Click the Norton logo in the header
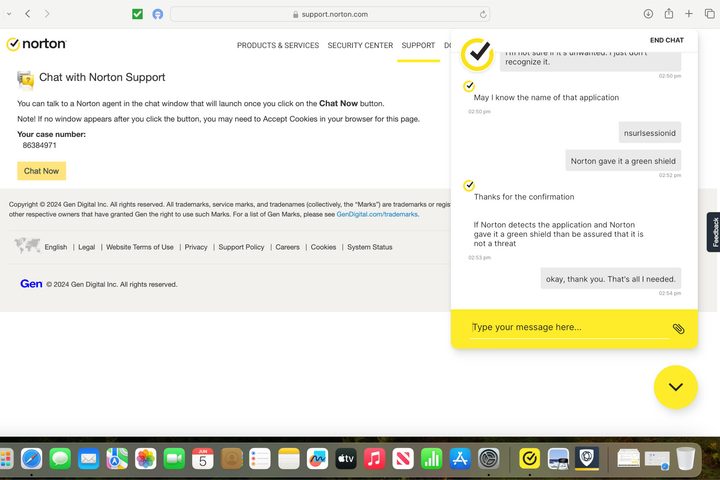The image size is (720, 480). pyautogui.click(x=36, y=44)
